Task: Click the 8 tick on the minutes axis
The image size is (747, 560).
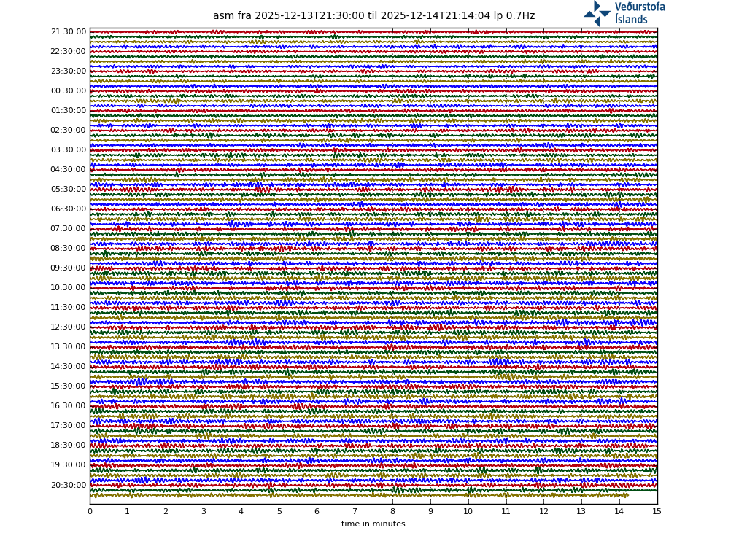Action: [392, 511]
